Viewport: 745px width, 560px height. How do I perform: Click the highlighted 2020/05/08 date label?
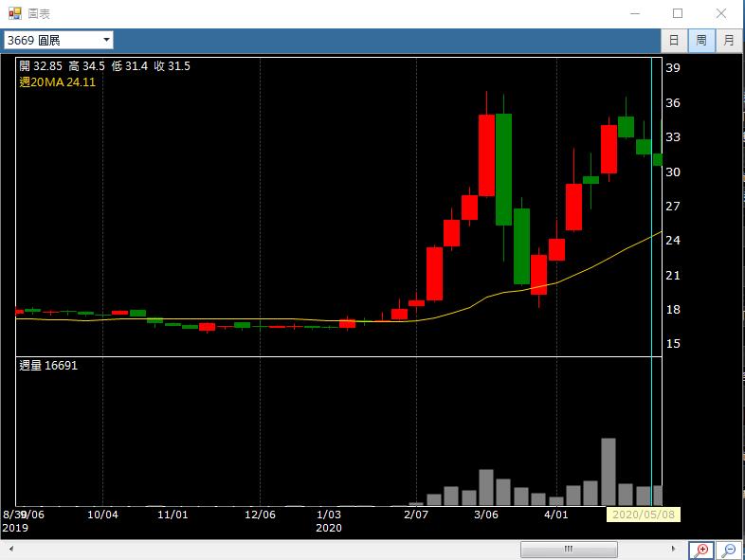coord(644,515)
